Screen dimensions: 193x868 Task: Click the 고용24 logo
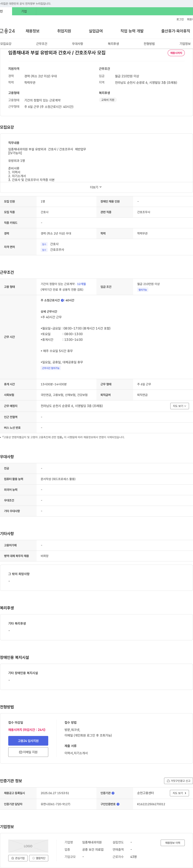pyautogui.click(x=7, y=31)
